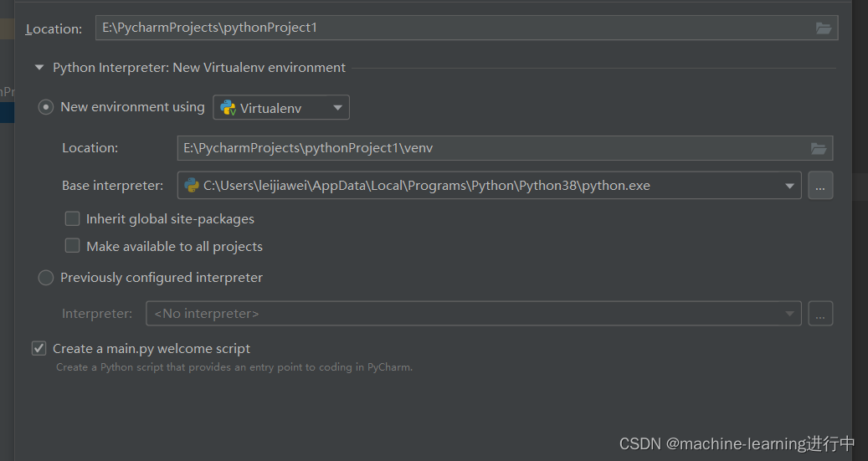Click the 'Interpreter:' label

click(x=97, y=314)
